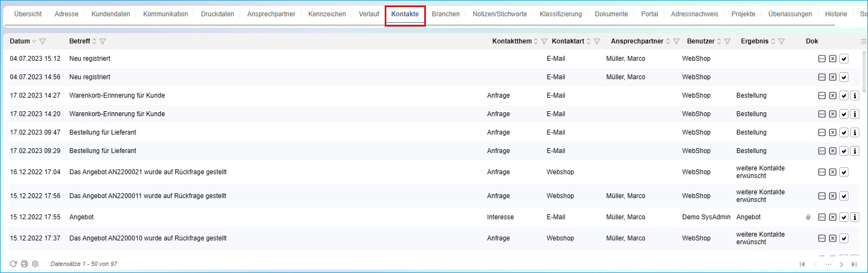Show info for the 17.02.2023 09:29 contact

(x=855, y=151)
